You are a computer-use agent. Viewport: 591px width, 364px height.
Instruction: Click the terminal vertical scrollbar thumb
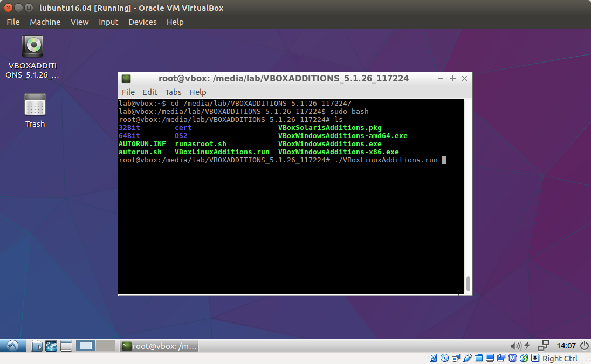[468, 284]
